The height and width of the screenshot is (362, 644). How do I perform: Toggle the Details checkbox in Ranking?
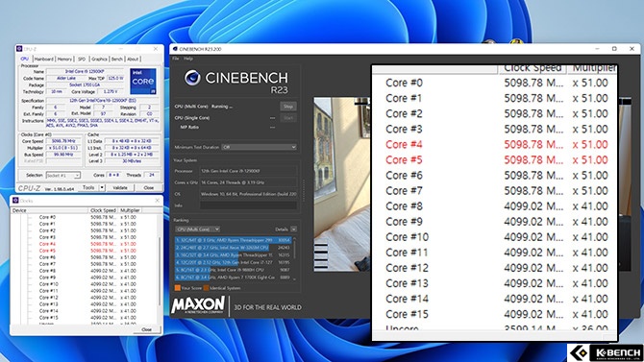[x=294, y=229]
